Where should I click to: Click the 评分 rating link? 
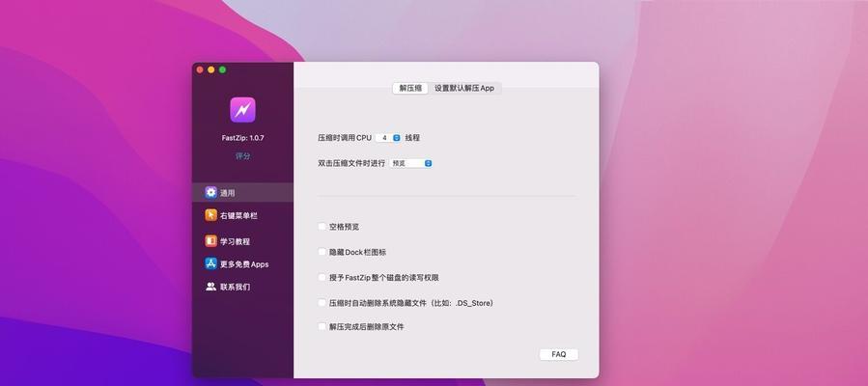coord(242,156)
